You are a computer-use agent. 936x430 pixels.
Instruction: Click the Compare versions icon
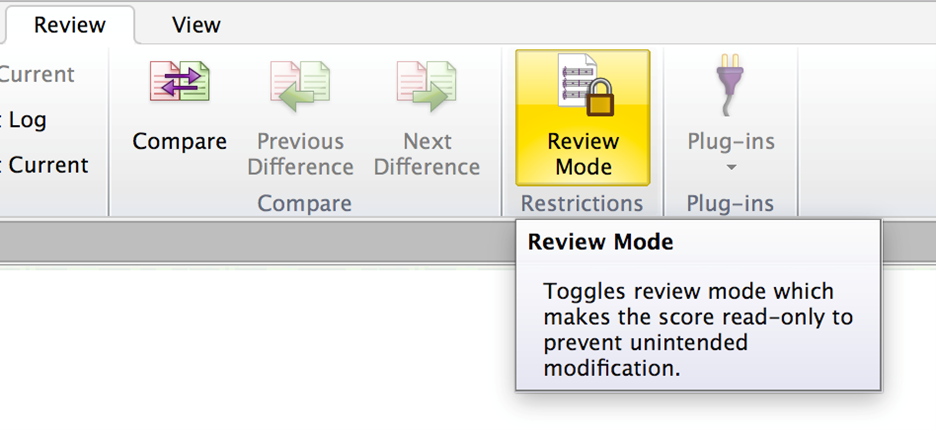180,82
